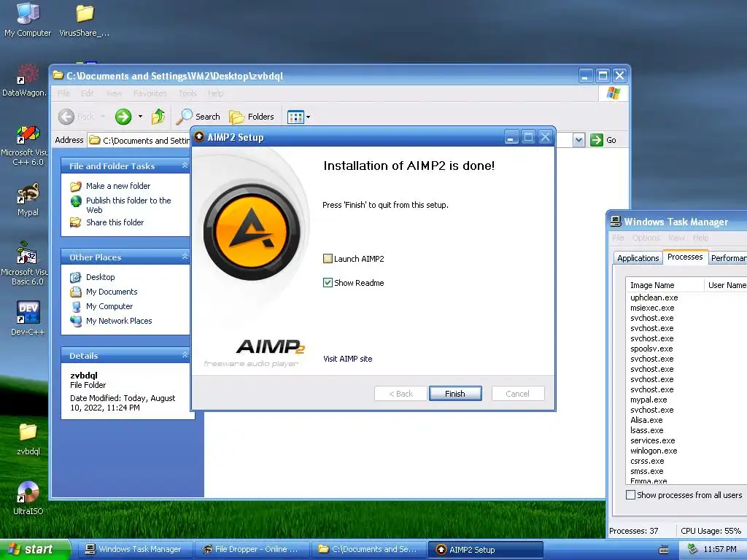Open the File menu in Explorer window
This screenshot has width=747, height=560.
63,93
